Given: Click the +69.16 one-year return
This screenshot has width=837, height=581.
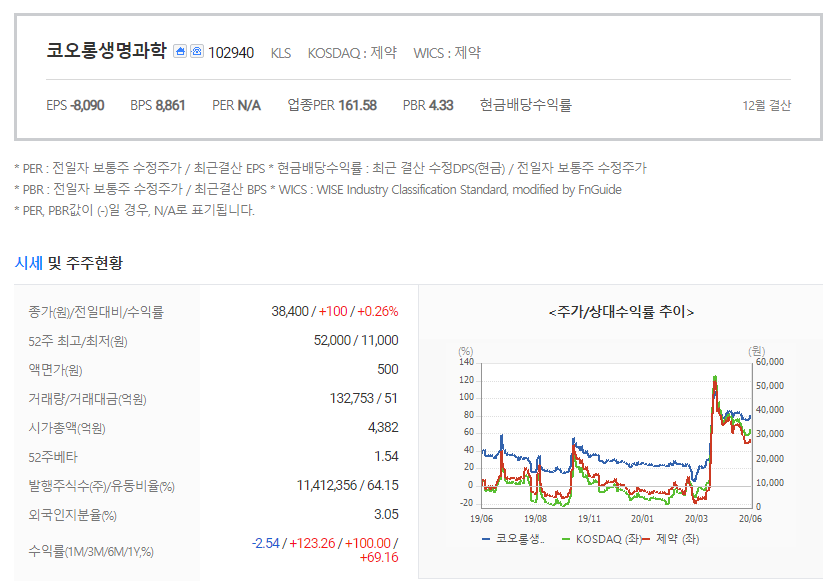Looking at the screenshot, I should 379,558.
